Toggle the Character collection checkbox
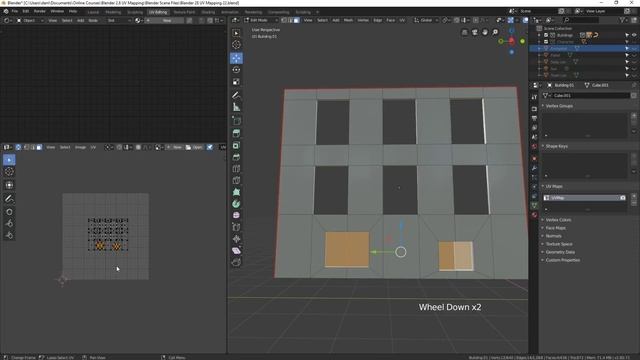The width and height of the screenshot is (640, 360). pyautogui.click(x=546, y=42)
